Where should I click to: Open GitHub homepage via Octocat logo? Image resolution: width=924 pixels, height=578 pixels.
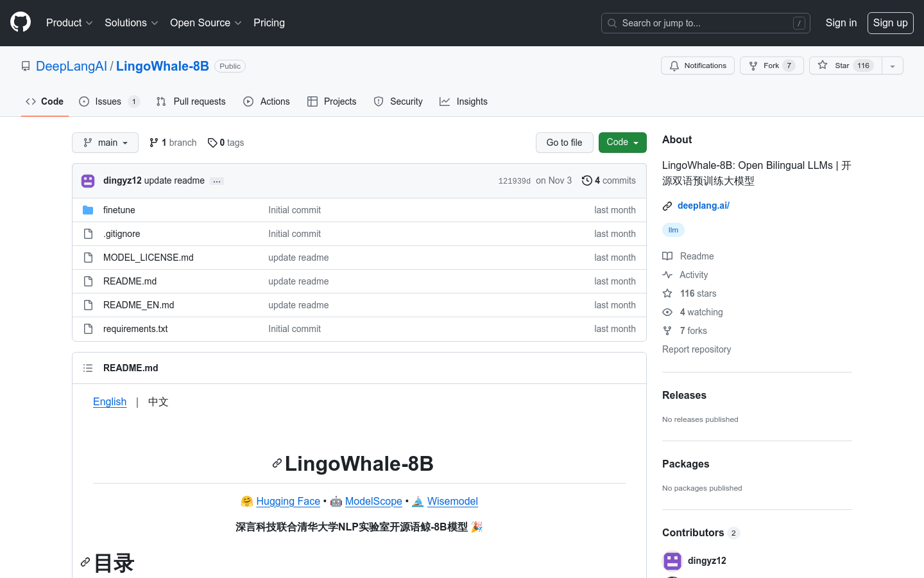pyautogui.click(x=21, y=22)
